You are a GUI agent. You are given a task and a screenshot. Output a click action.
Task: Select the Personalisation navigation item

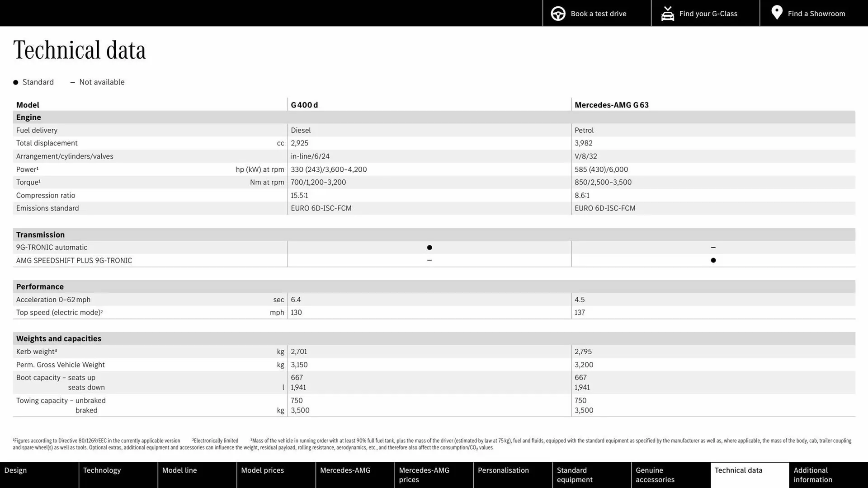point(503,470)
